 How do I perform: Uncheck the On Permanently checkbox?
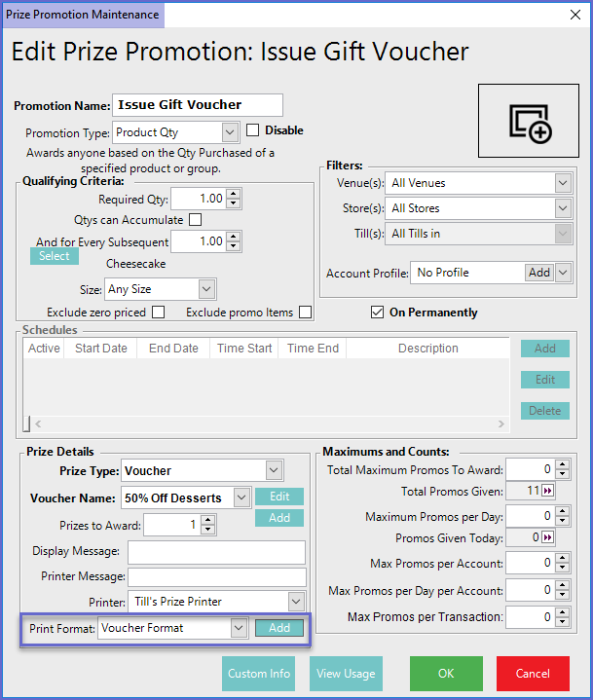pyautogui.click(x=377, y=313)
